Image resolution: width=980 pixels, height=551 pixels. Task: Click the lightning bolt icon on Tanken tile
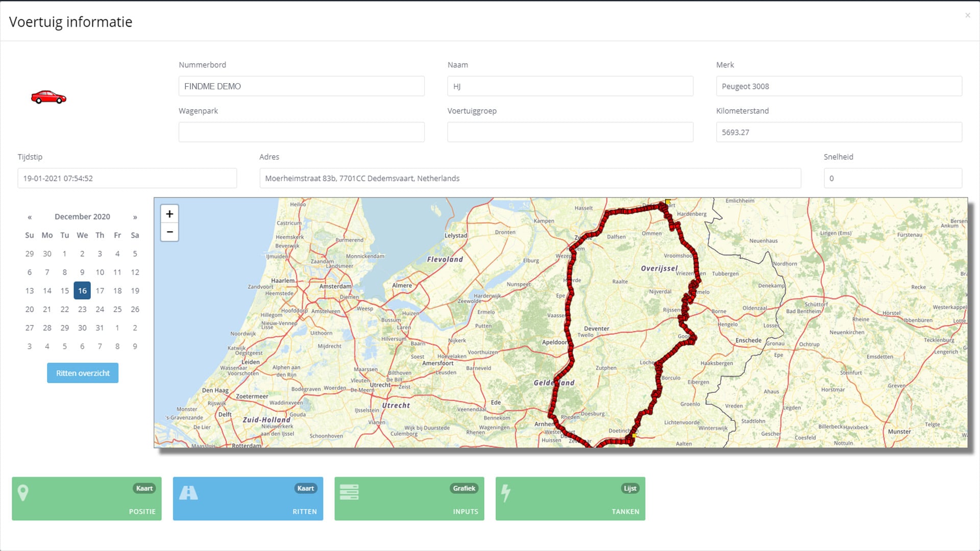click(x=505, y=493)
